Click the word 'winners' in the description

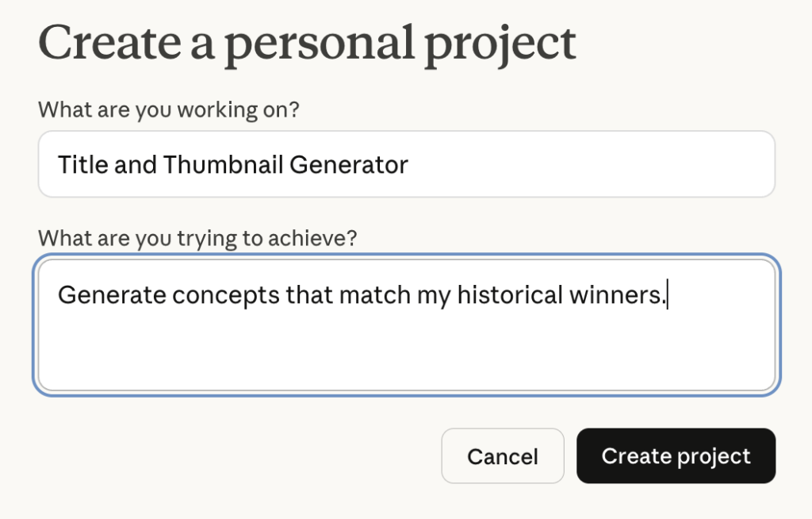[x=615, y=295]
